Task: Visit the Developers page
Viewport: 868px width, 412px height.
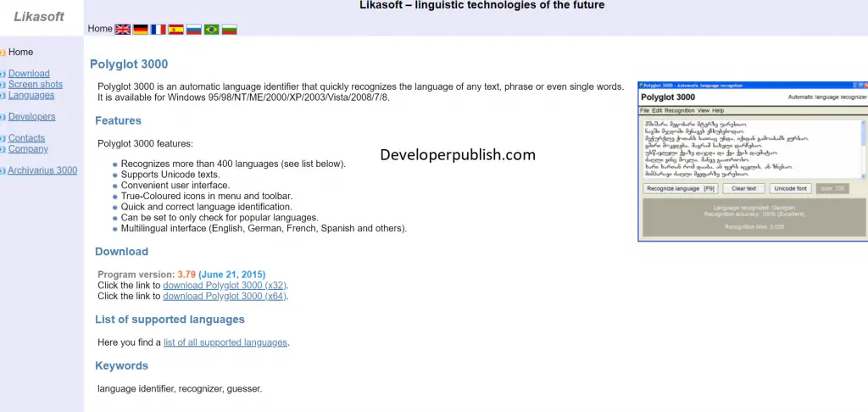Action: (31, 117)
